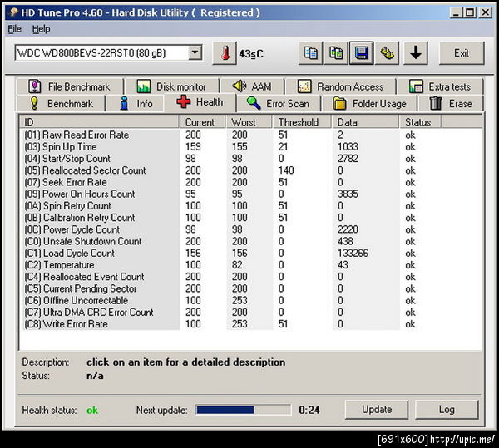Click the 43°C temperature readout
Viewport: 499px width, 448px height.
(251, 54)
